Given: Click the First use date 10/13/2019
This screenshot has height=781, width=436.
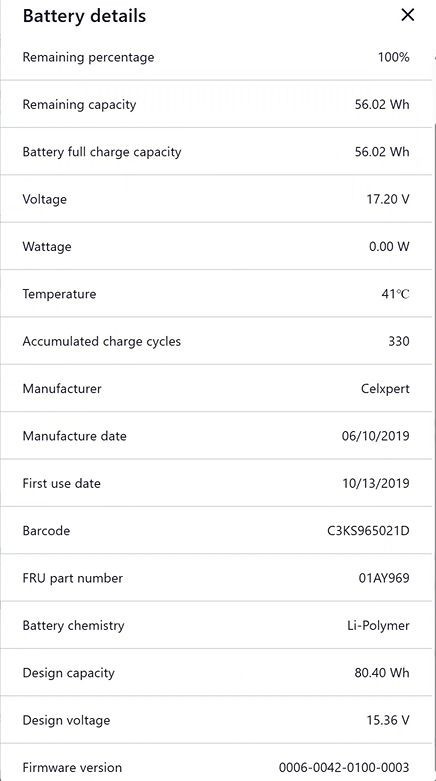Looking at the screenshot, I should pyautogui.click(x=376, y=483).
